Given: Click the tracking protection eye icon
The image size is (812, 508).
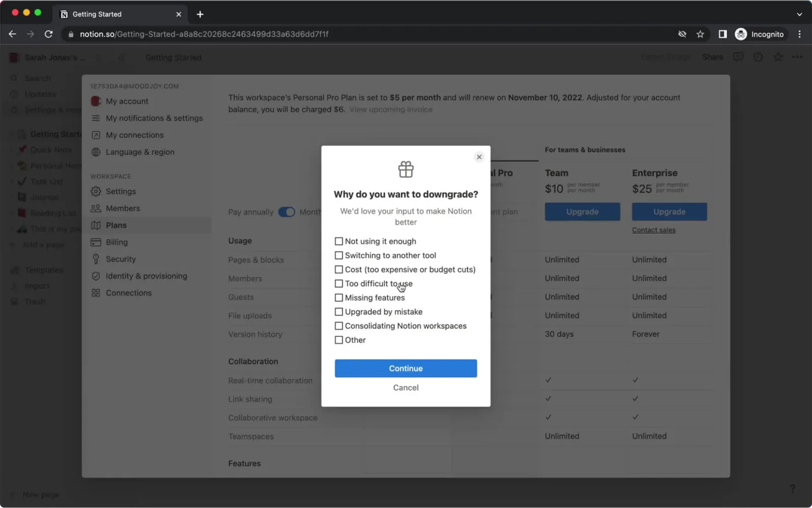Looking at the screenshot, I should point(682,34).
